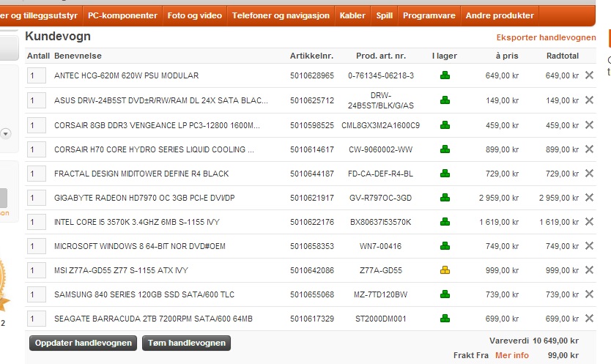
Task: Select part number ST2000DM001
Action: tap(380, 319)
